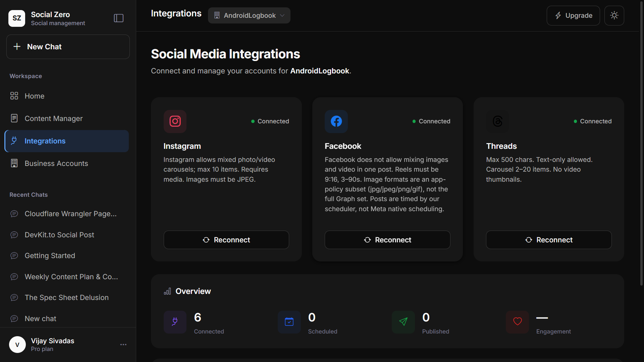Reconnect the Instagram account
644x362 pixels.
(x=226, y=240)
